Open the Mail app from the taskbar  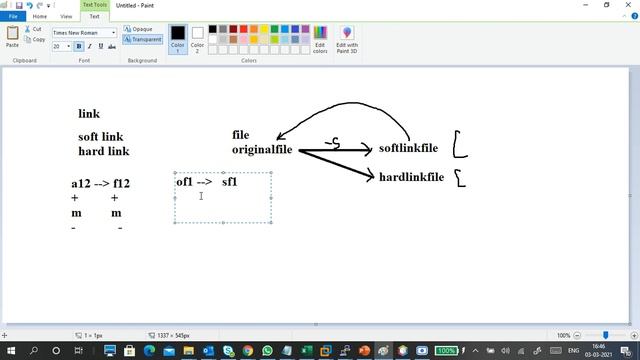click(169, 351)
